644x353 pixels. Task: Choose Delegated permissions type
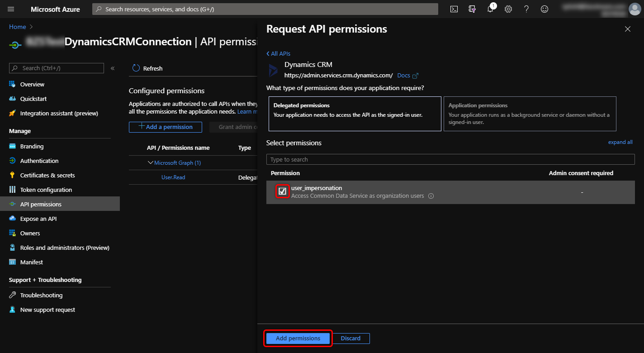(x=355, y=114)
